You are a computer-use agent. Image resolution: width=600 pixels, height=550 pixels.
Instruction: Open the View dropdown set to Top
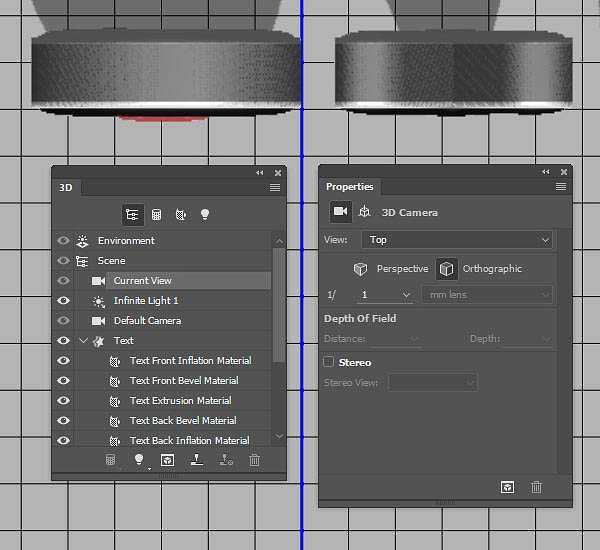(x=458, y=240)
